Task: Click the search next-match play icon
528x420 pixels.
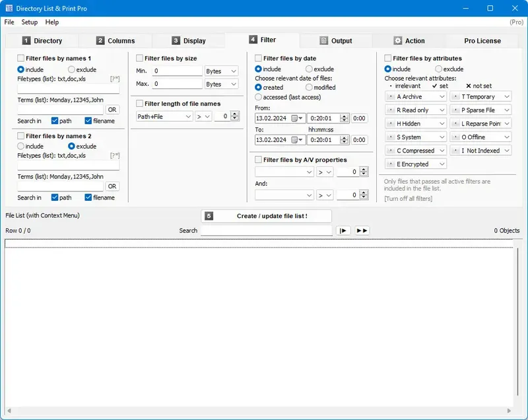Action: pyautogui.click(x=343, y=230)
